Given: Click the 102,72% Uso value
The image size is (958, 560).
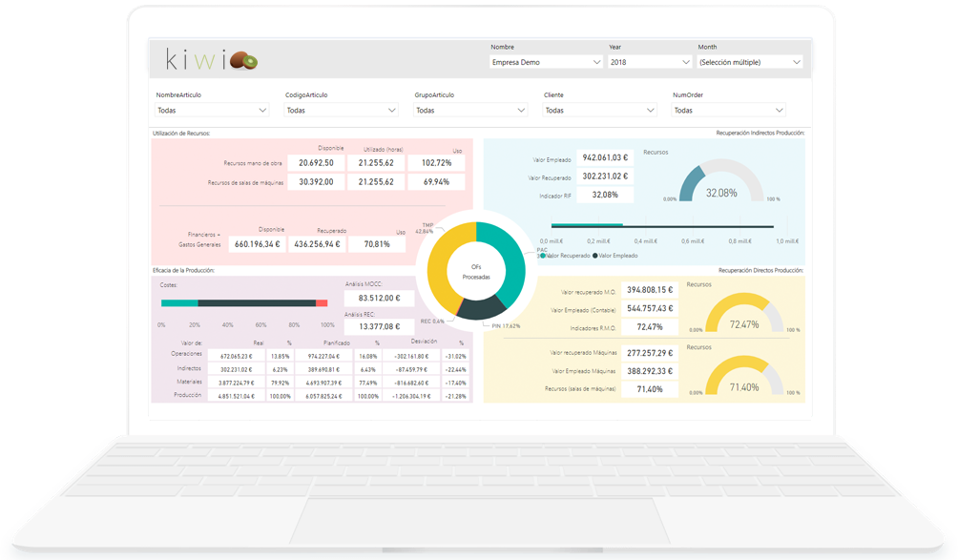Looking at the screenshot, I should [x=436, y=163].
